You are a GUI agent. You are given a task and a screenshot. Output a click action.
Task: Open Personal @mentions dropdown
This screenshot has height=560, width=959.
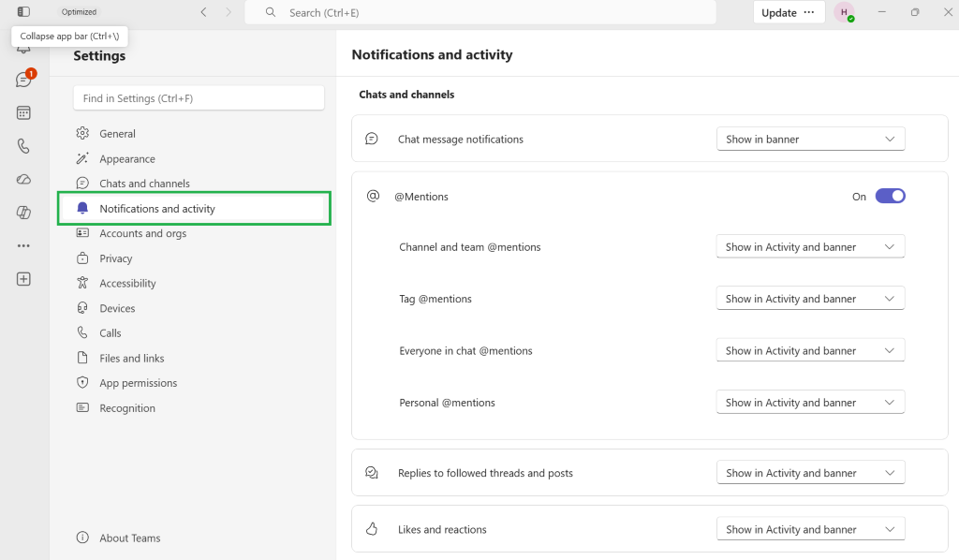(x=810, y=403)
